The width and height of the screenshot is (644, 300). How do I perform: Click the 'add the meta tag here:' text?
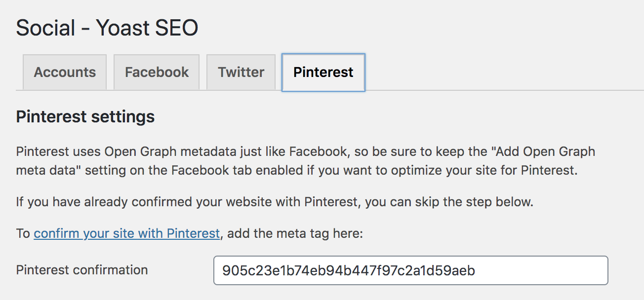295,233
